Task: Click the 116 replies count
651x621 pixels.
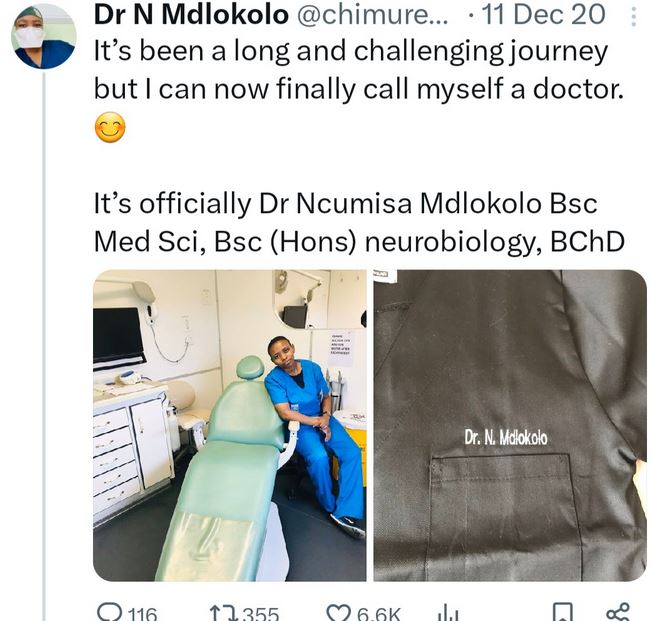Action: (141, 613)
